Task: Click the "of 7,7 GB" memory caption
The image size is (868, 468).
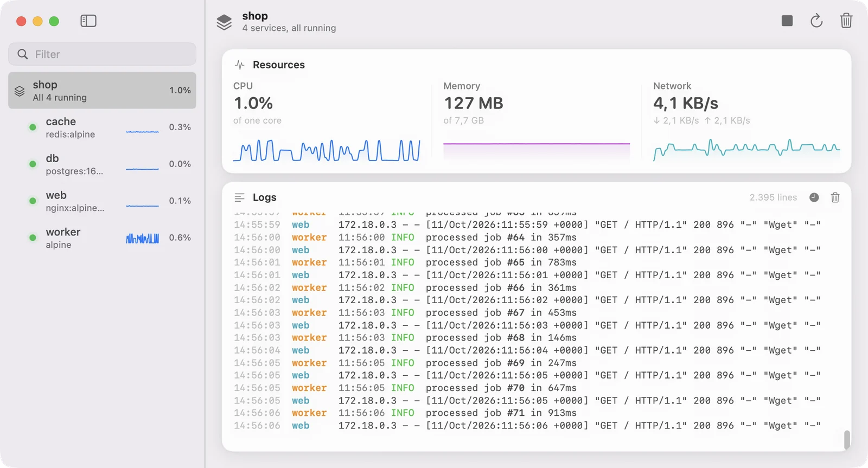Action: (464, 120)
